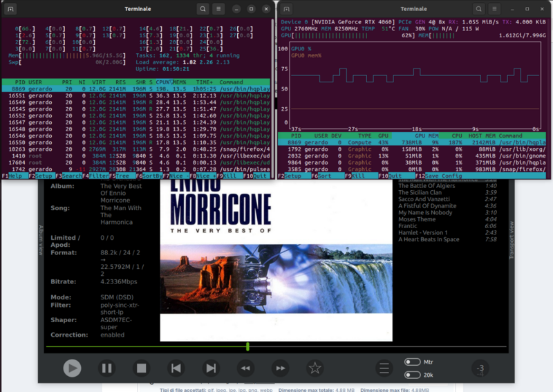553x392 pixels.
Task: Toggle the Mtr switch
Action: (x=412, y=362)
